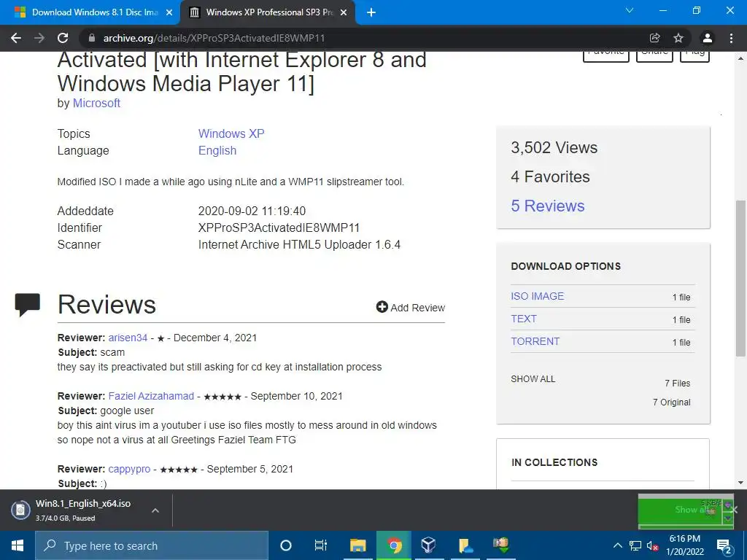747x560 pixels.
Task: Click the browser forward arrow
Action: (x=39, y=38)
